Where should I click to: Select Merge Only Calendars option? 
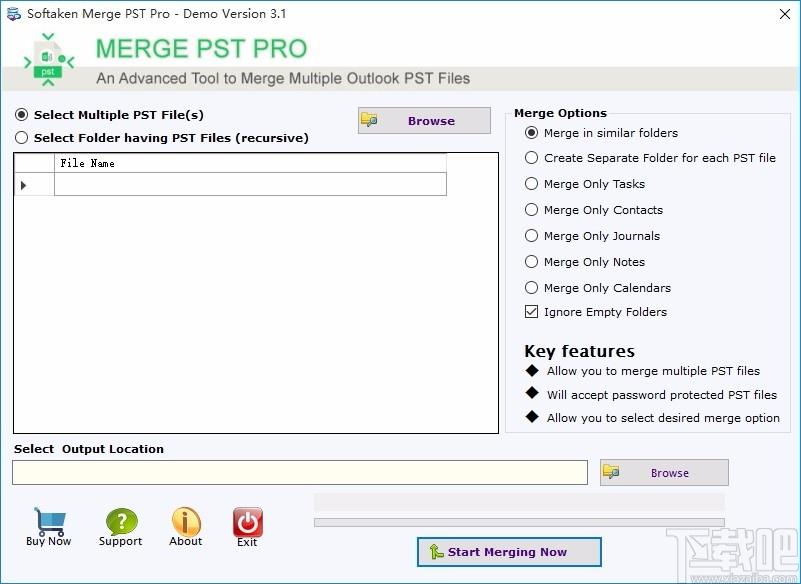[531, 288]
